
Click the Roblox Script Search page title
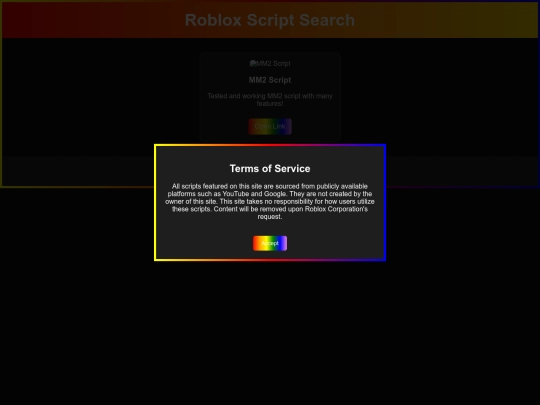pyautogui.click(x=270, y=20)
